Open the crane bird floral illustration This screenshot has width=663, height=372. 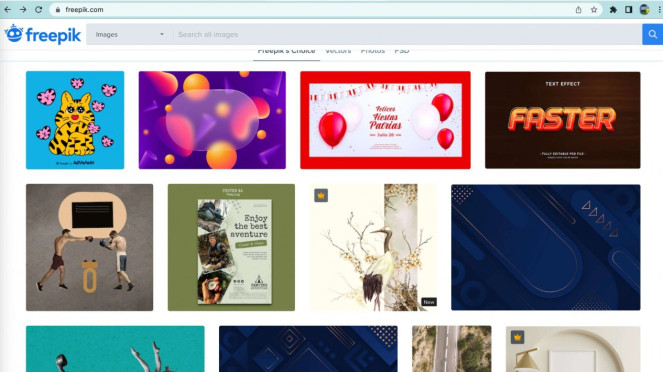[373, 247]
